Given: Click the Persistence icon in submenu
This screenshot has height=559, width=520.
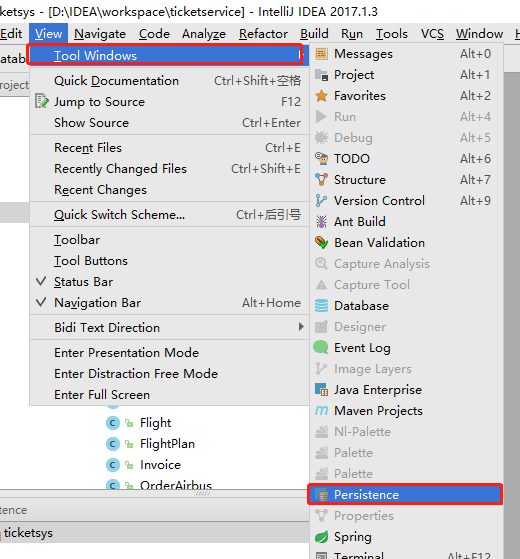Looking at the screenshot, I should coord(321,495).
